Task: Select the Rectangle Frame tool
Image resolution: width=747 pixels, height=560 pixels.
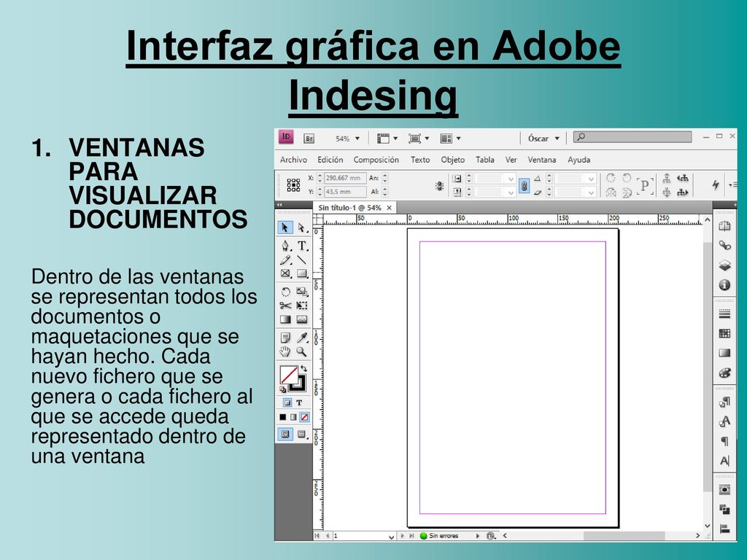Action: (x=285, y=274)
